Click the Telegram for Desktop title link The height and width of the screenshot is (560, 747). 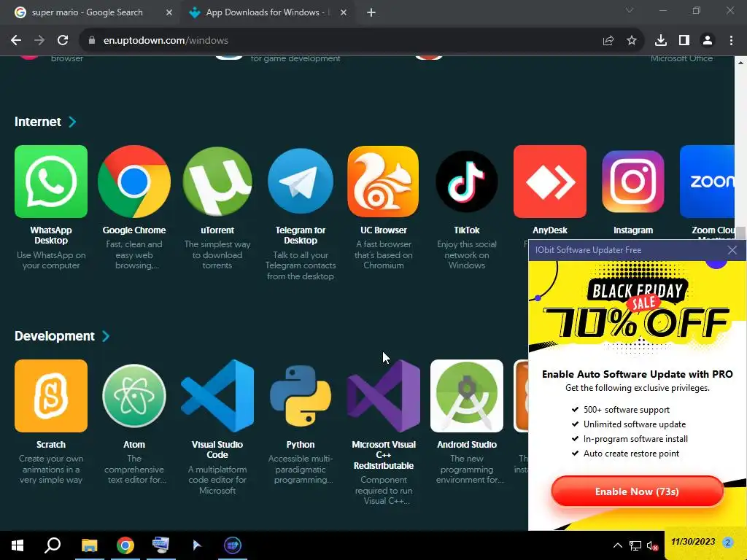300,236
